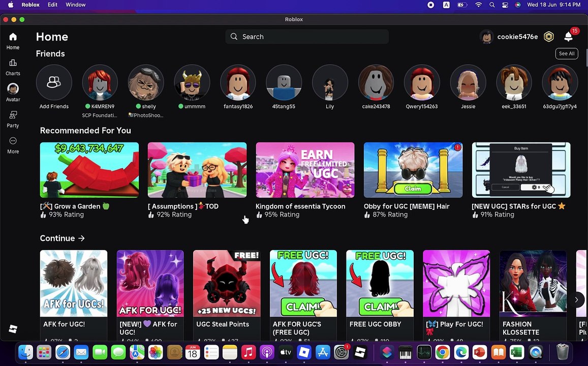Screen dimensions: 588x366
Task: Open Grow a Garden game card
Action: pyautogui.click(x=89, y=180)
